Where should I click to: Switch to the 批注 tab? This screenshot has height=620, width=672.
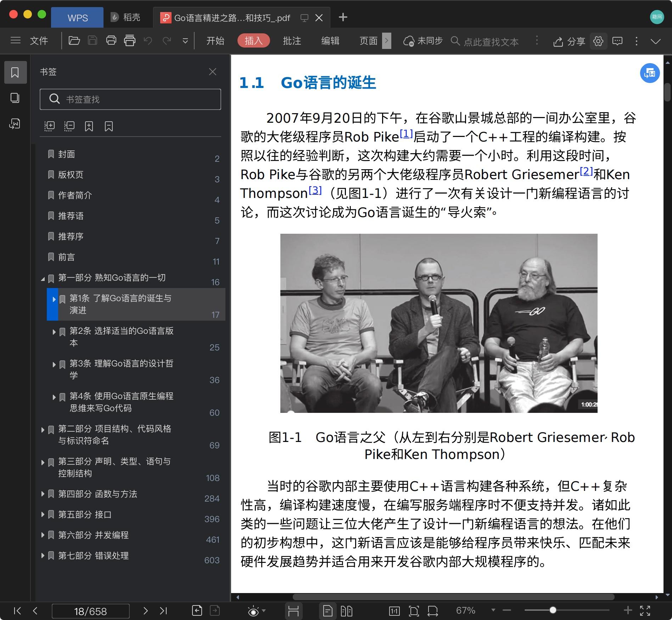pos(292,41)
